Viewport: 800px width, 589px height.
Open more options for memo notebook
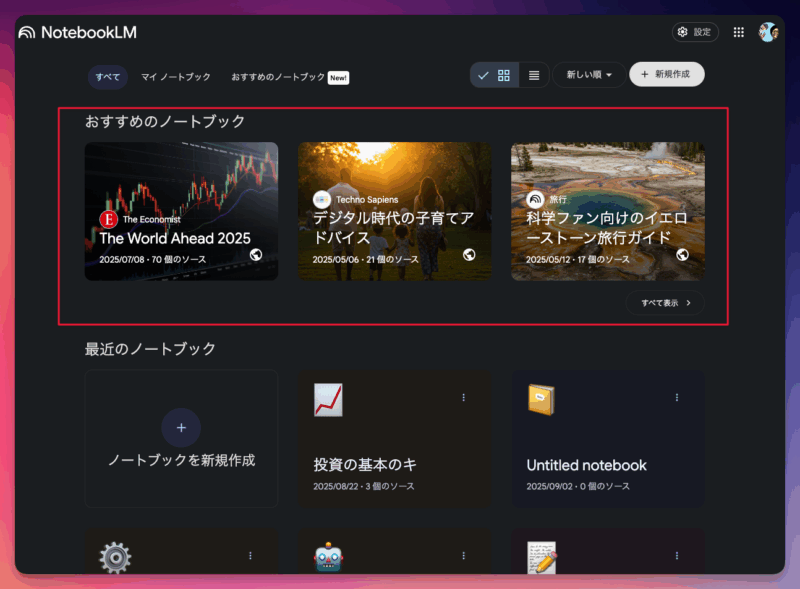click(677, 556)
